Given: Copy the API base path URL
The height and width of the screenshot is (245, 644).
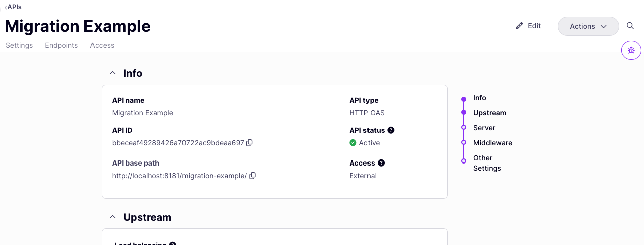Looking at the screenshot, I should pyautogui.click(x=253, y=176).
